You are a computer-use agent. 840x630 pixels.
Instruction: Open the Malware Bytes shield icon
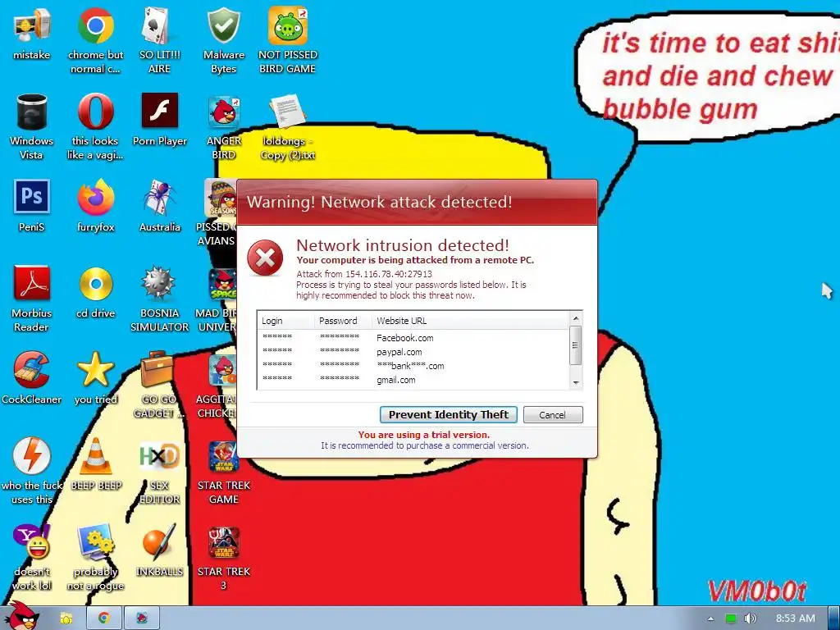point(223,25)
